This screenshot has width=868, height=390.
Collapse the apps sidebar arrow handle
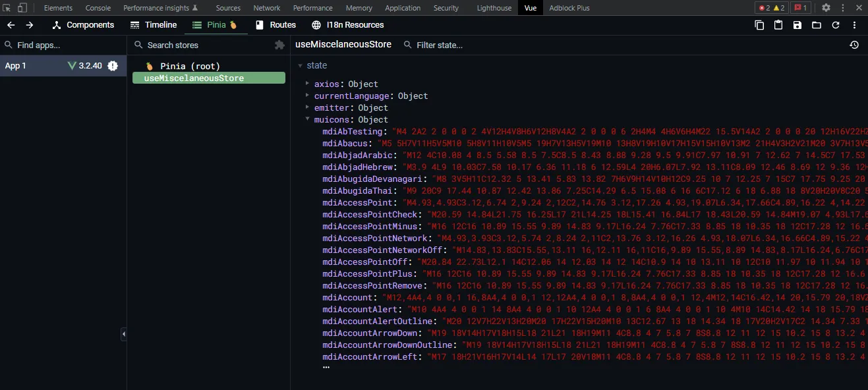click(123, 335)
